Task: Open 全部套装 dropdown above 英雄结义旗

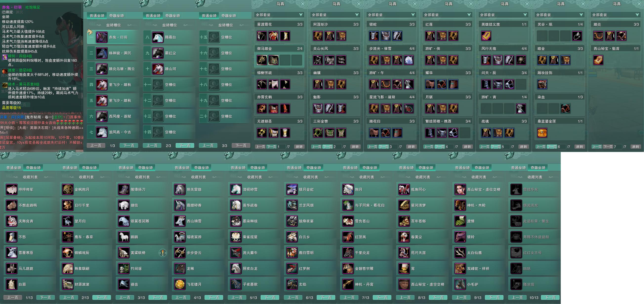Action: [x=503, y=15]
